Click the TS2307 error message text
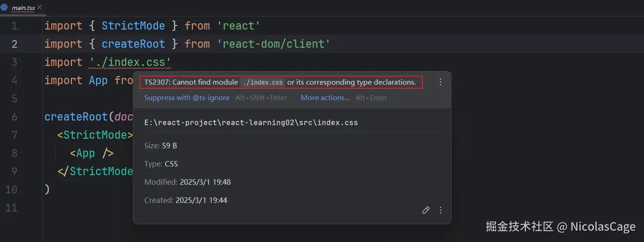Image resolution: width=644 pixels, height=242 pixels. [x=277, y=82]
